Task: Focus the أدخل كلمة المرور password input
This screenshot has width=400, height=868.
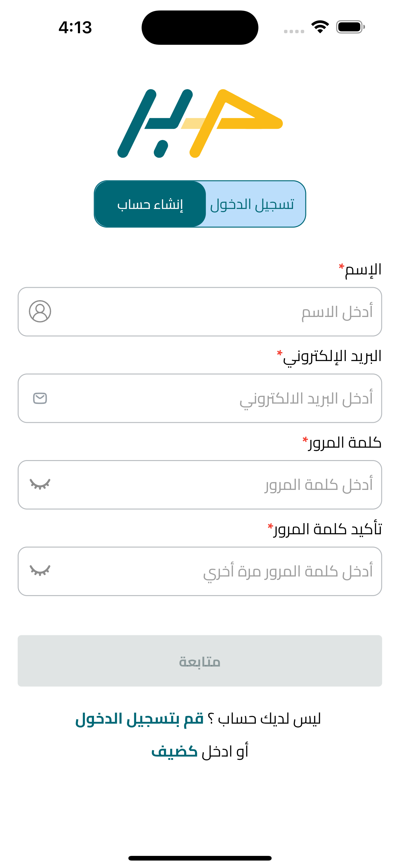Action: pos(200,485)
